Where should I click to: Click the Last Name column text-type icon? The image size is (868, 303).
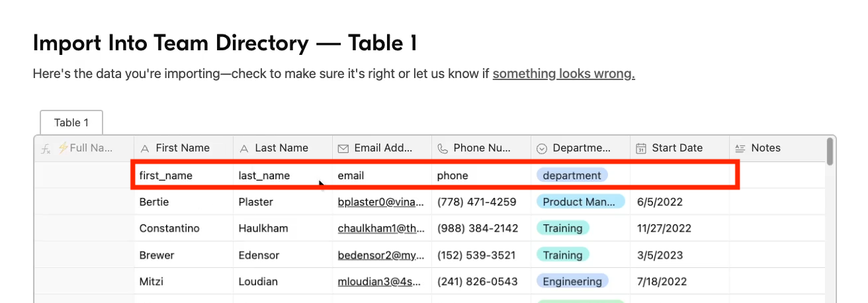tap(244, 148)
